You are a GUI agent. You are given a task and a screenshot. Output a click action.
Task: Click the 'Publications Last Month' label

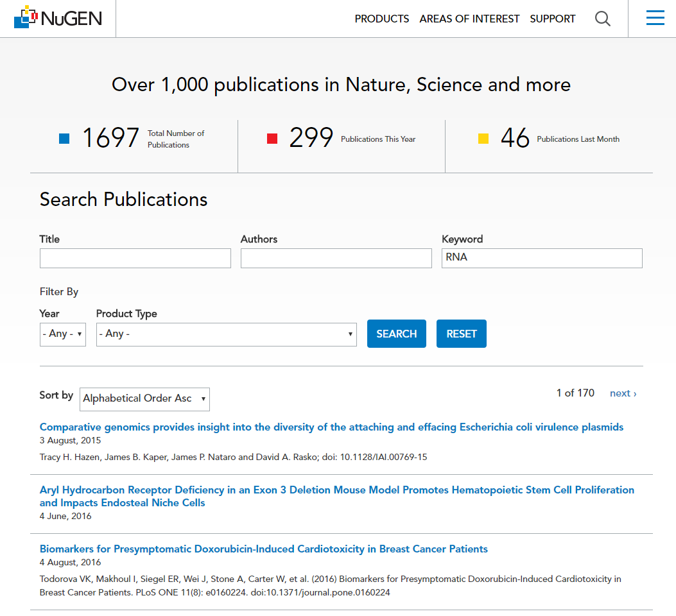578,139
